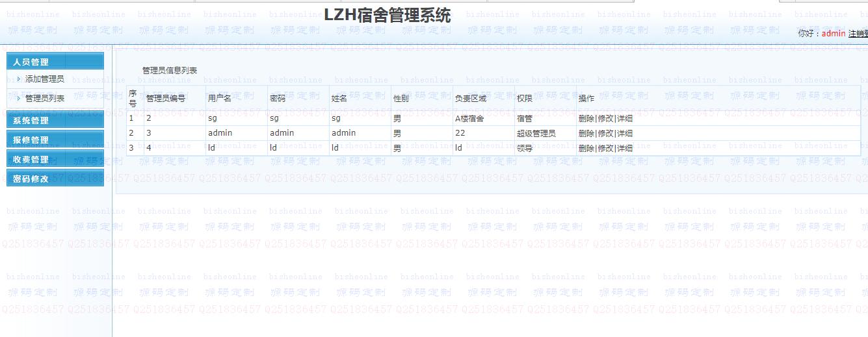Screen dimensions: 868x337
Task: View 详细 for the admin row
Action: click(625, 133)
